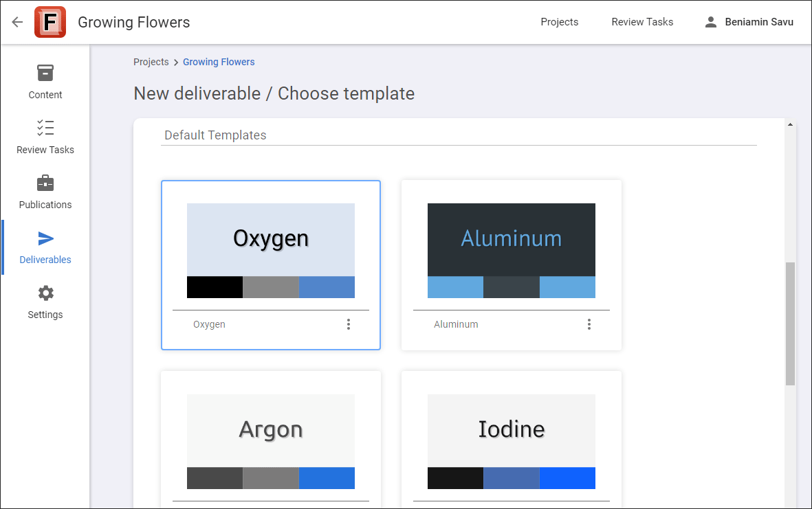Screen dimensions: 812x509
Task: Open the Publications briefcase icon
Action: [45, 183]
